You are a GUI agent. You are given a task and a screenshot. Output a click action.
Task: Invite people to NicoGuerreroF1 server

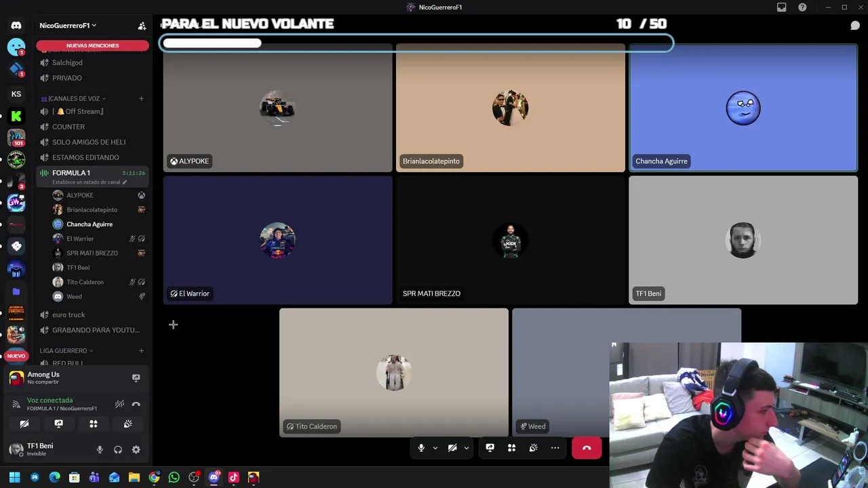coord(142,26)
